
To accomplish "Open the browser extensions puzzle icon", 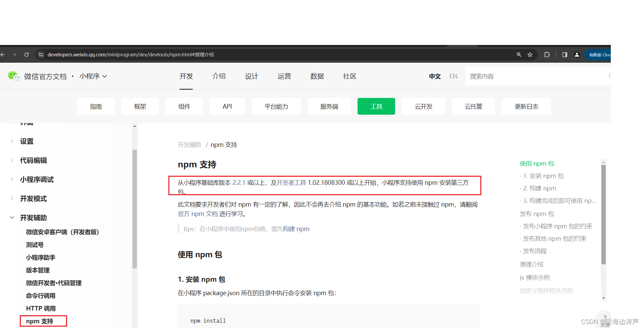I will pos(547,54).
